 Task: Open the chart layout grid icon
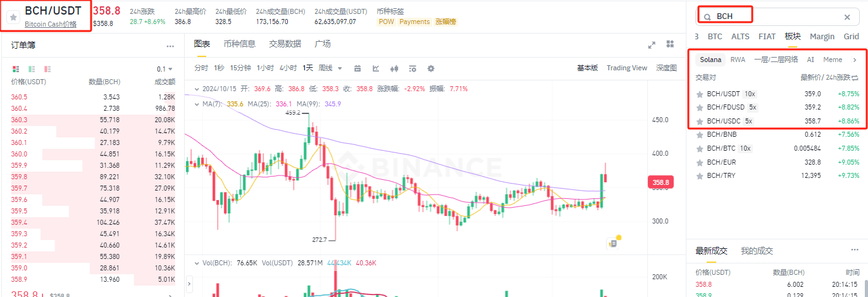(670, 44)
